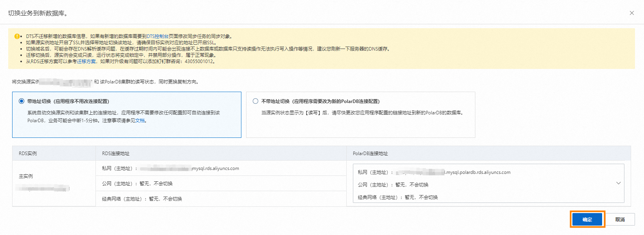Click the dialog title 切换业务到新数据库
644x235 pixels.
(x=38, y=13)
